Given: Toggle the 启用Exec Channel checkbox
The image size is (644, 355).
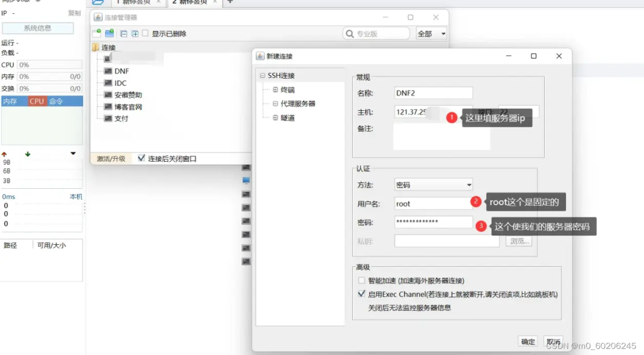Looking at the screenshot, I should click(362, 294).
